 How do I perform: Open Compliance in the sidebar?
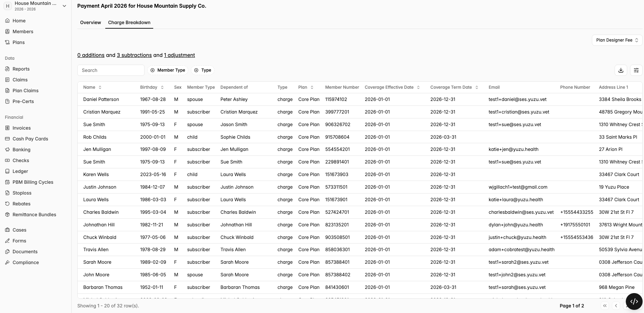(x=26, y=262)
